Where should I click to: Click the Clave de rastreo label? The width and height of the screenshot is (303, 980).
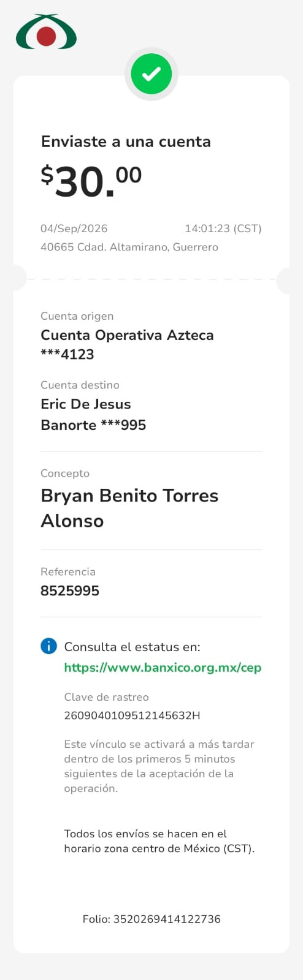click(106, 697)
